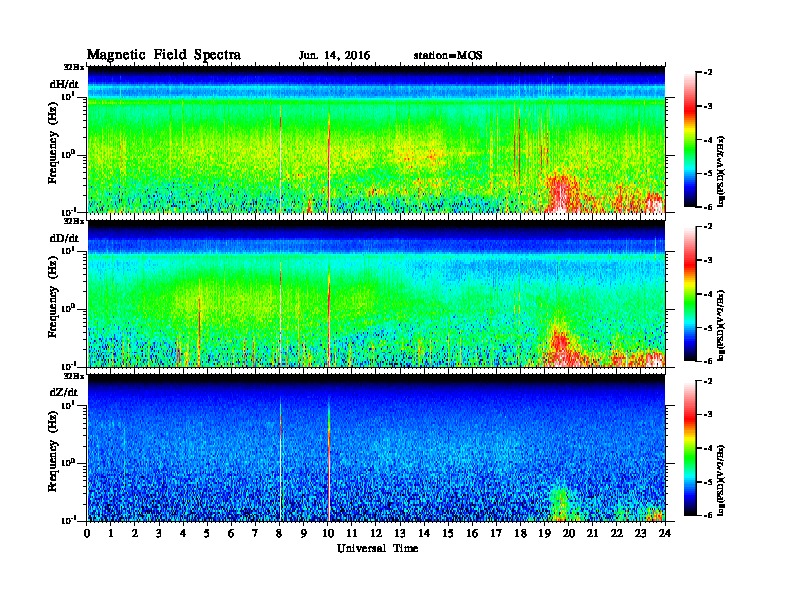Click the log(PSD) label beside the dH/dt color scale
Image resolution: width=792 pixels, height=612 pixels.
pyautogui.click(x=721, y=171)
